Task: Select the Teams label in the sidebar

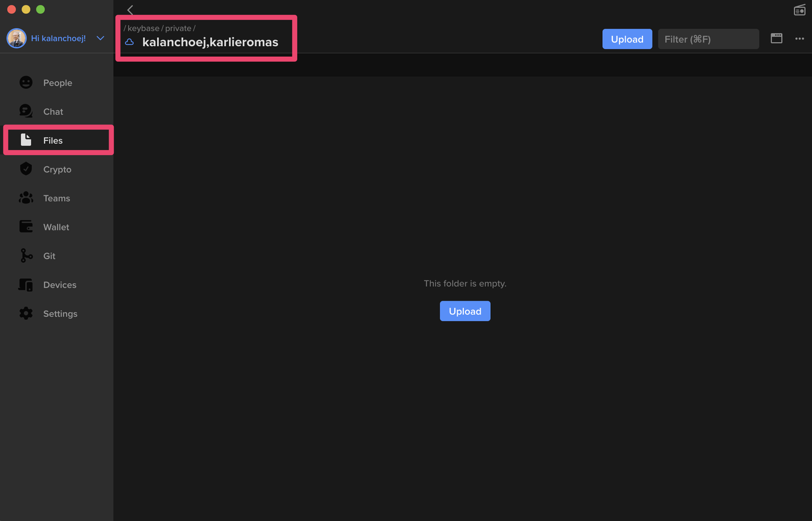Action: tap(56, 198)
